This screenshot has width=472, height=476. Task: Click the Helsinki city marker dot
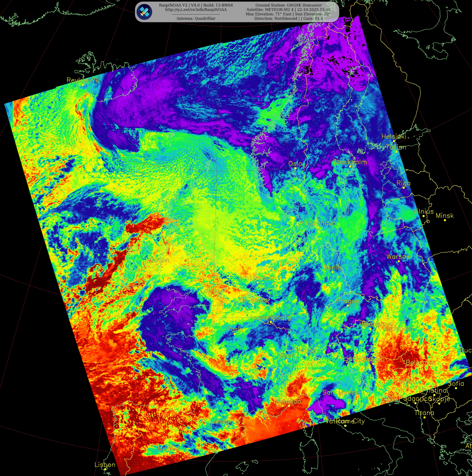(x=394, y=141)
